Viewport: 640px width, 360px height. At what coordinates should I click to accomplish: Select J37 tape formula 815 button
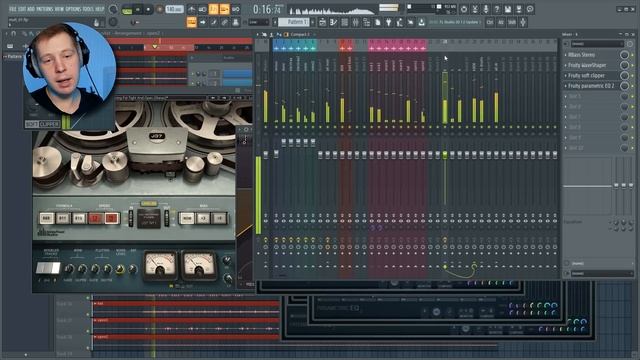79,218
